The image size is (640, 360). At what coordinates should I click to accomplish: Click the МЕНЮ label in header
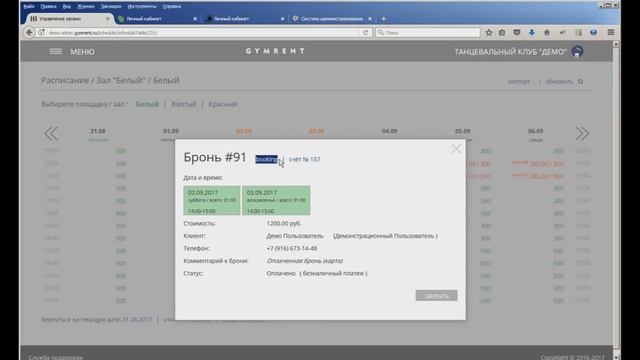pos(82,52)
